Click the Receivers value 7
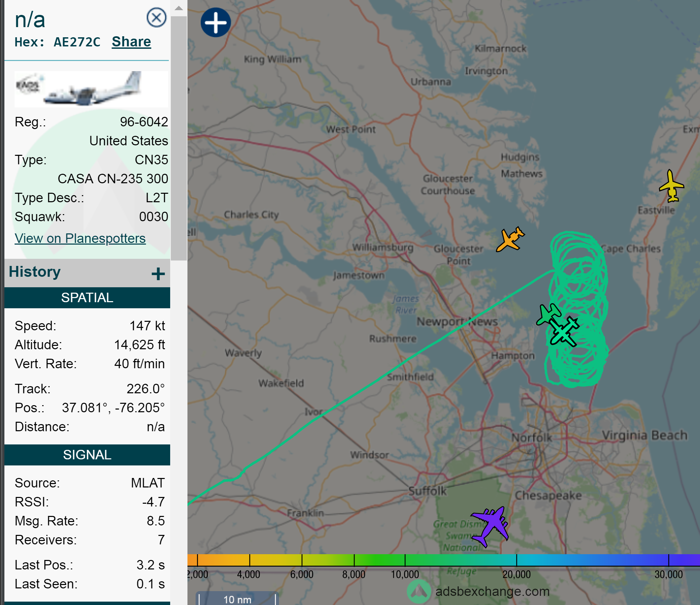This screenshot has width=700, height=605. coord(161,540)
